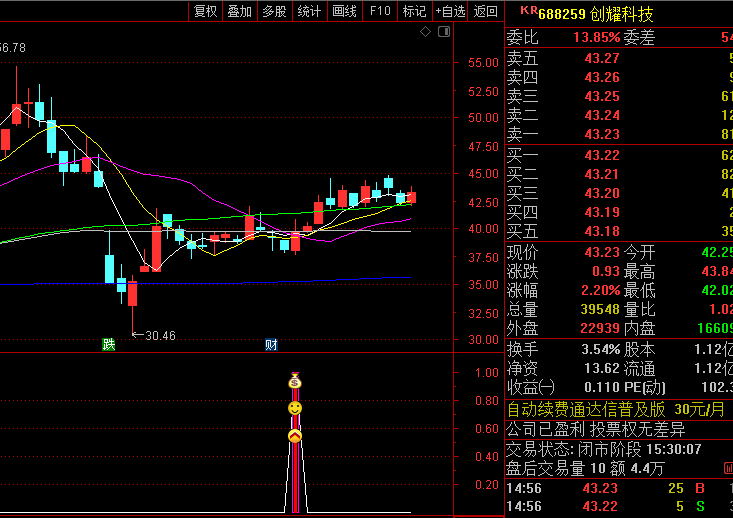The width and height of the screenshot is (733, 518).
Task: Click the 换手 value 3.54%
Action: pos(601,349)
